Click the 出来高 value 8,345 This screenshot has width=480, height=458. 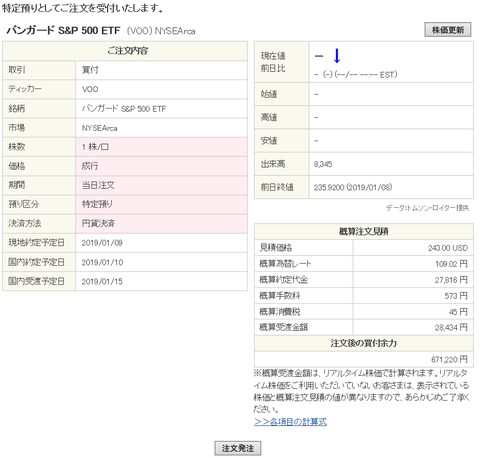tap(323, 164)
